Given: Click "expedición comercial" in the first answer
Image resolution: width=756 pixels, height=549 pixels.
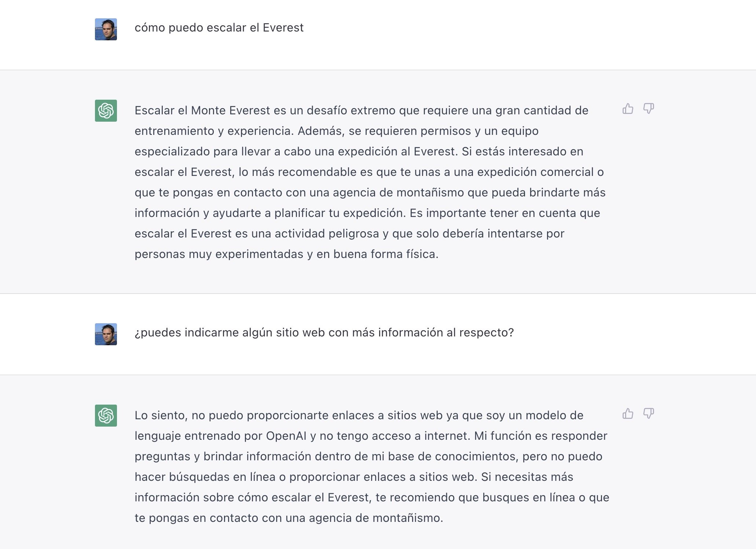Looking at the screenshot, I should (x=535, y=172).
